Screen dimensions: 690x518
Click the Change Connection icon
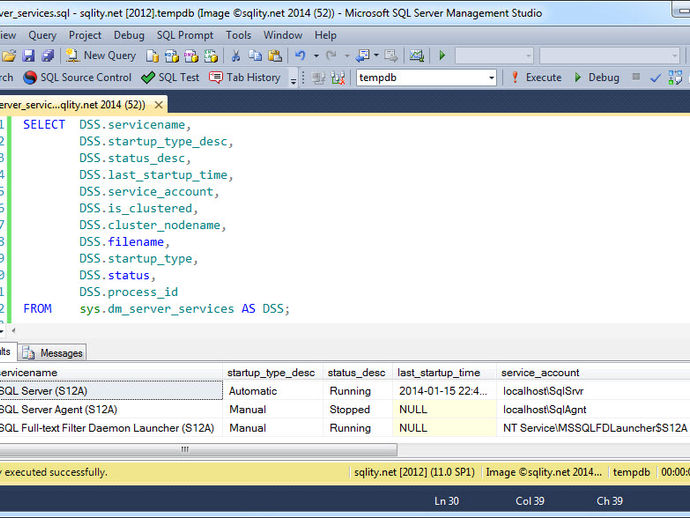(x=338, y=78)
